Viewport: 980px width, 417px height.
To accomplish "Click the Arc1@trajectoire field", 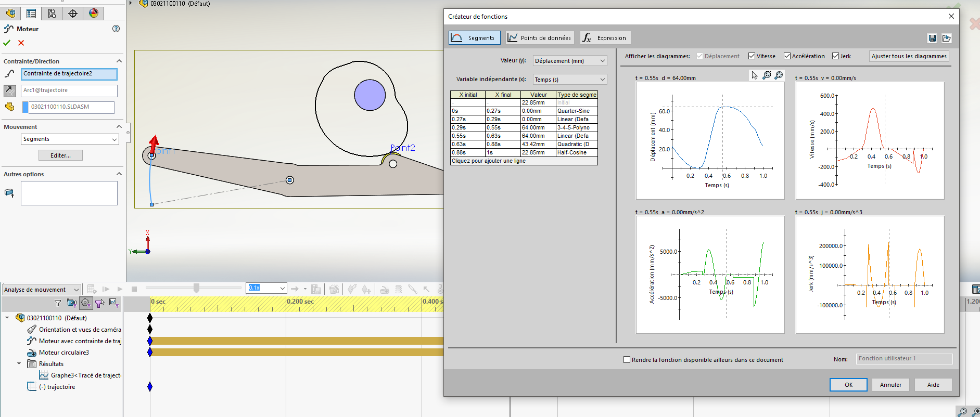I will tap(69, 90).
